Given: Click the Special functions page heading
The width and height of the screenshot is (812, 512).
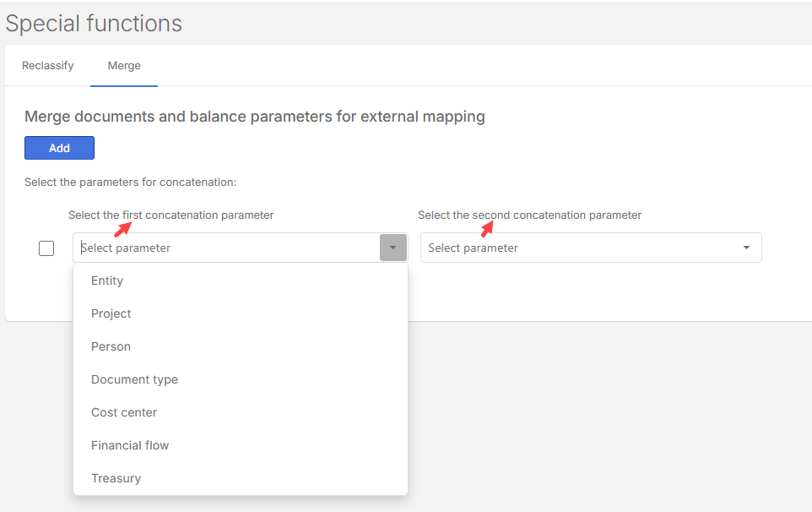Looking at the screenshot, I should pyautogui.click(x=94, y=24).
